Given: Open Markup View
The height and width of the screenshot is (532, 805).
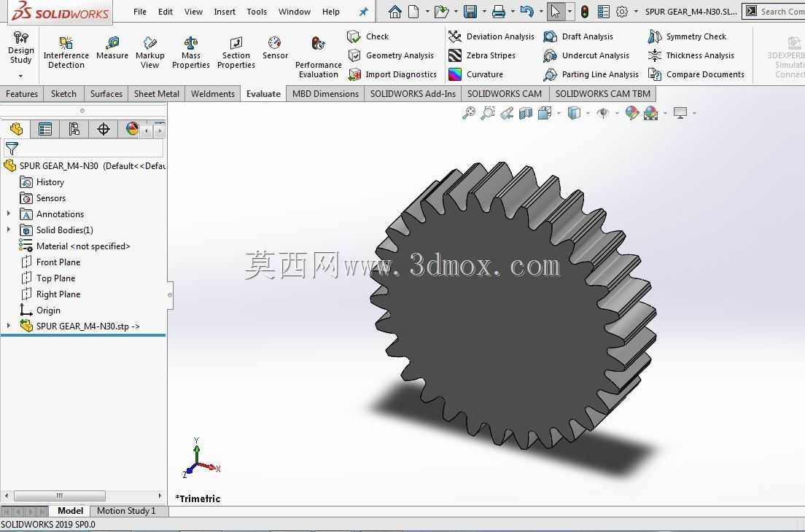Looking at the screenshot, I should pyautogui.click(x=150, y=52).
